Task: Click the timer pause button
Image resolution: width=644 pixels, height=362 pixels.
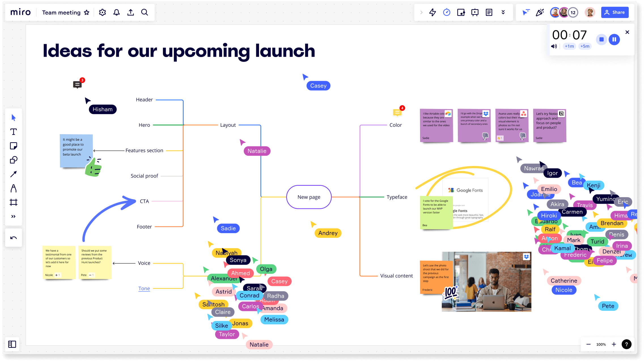Action: pyautogui.click(x=614, y=39)
